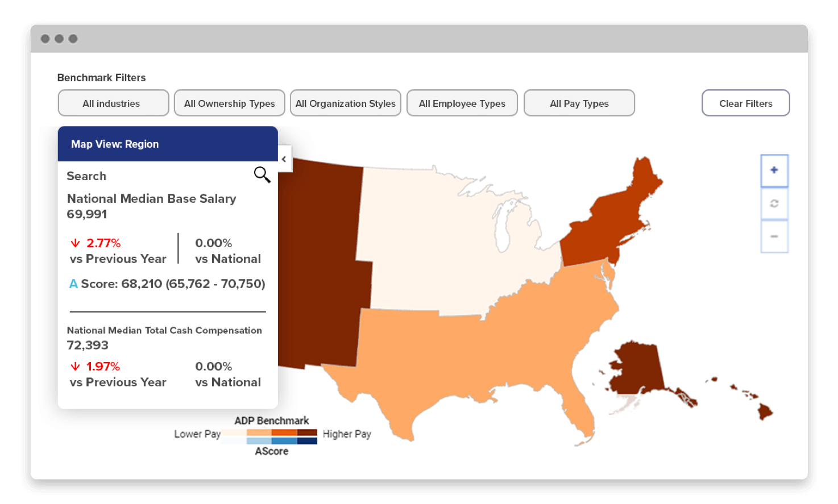Open the All Employee Types filter

[x=462, y=103]
